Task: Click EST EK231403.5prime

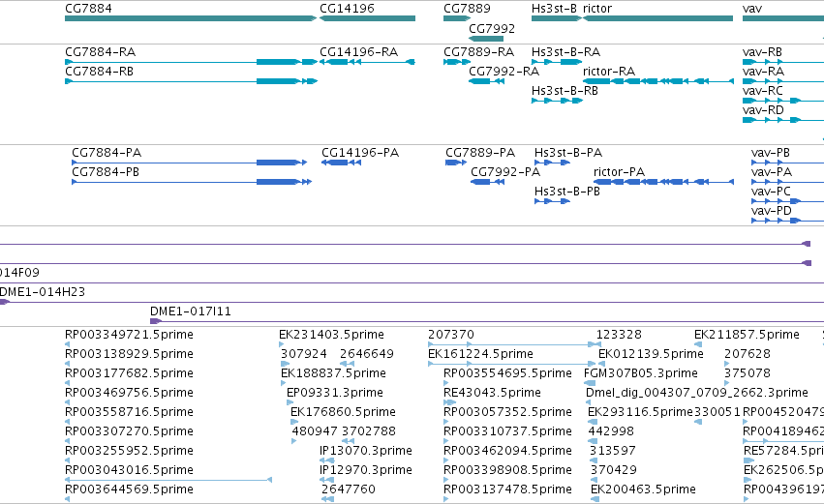Action: (331, 335)
